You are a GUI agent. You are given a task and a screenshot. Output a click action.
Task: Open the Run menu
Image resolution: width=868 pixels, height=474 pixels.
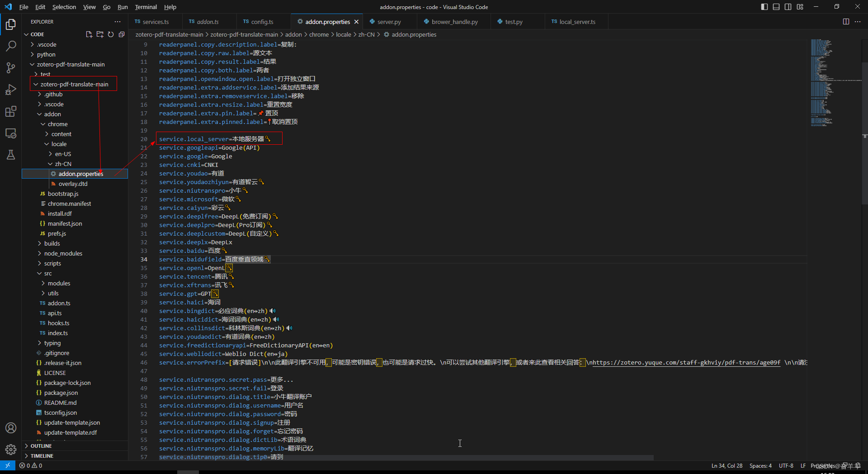click(x=123, y=7)
